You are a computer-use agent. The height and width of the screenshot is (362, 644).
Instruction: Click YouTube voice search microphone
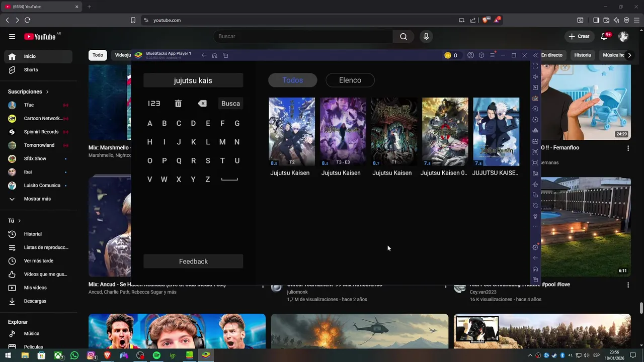coord(426,36)
